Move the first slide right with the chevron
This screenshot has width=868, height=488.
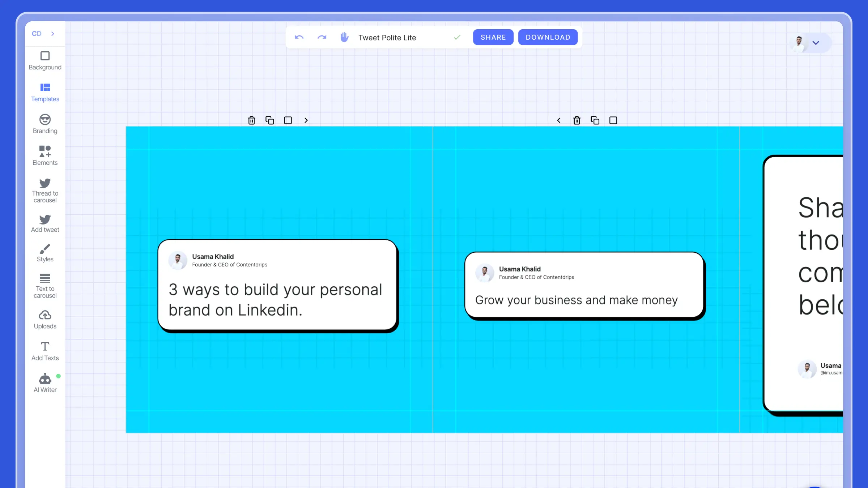(306, 120)
